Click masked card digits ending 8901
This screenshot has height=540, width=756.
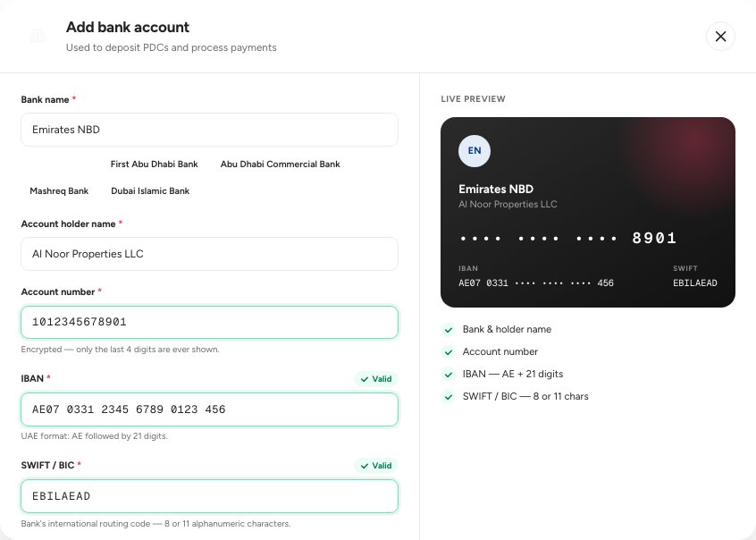coord(569,238)
